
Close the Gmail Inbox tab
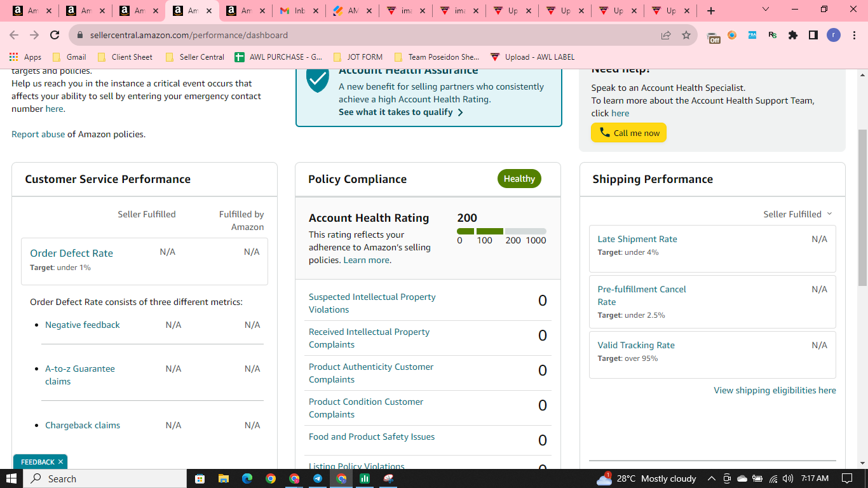pos(315,11)
